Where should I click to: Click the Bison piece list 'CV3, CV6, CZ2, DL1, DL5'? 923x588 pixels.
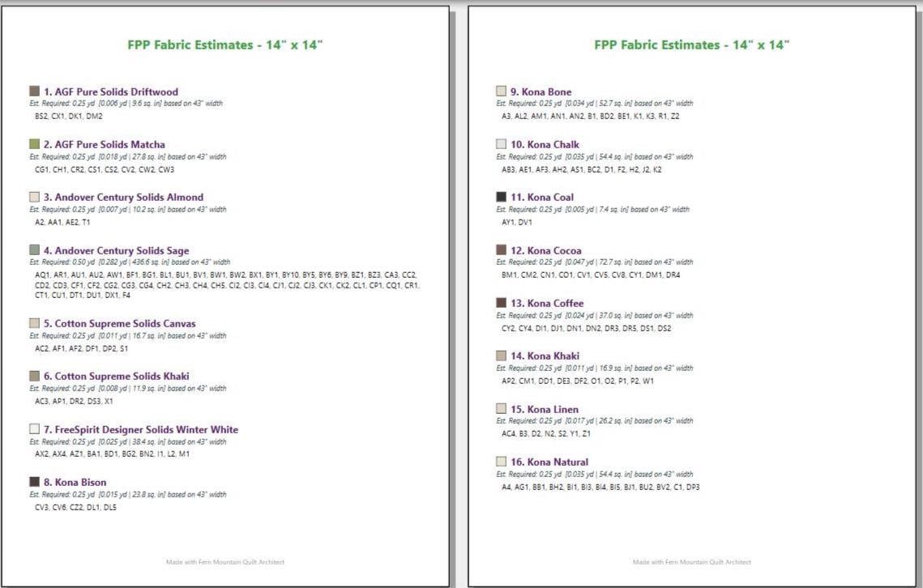point(76,507)
